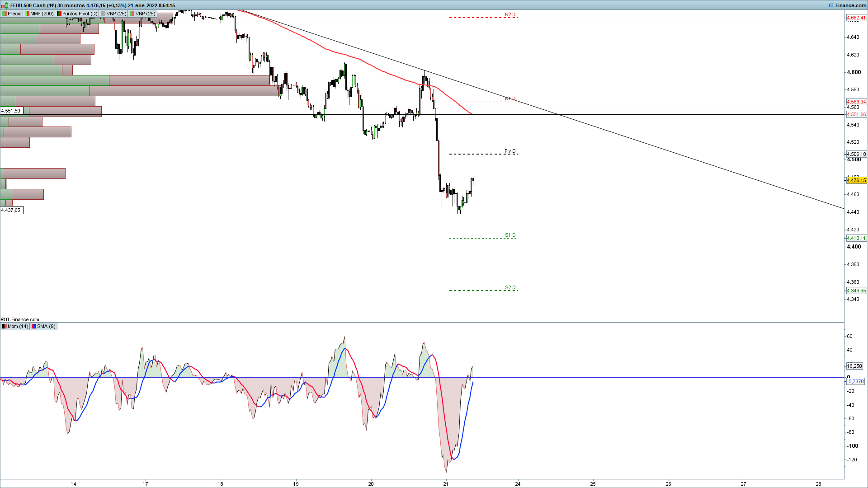The image size is (868, 488).
Task: Click the R1 D pivot resistance label
Action: coord(510,99)
